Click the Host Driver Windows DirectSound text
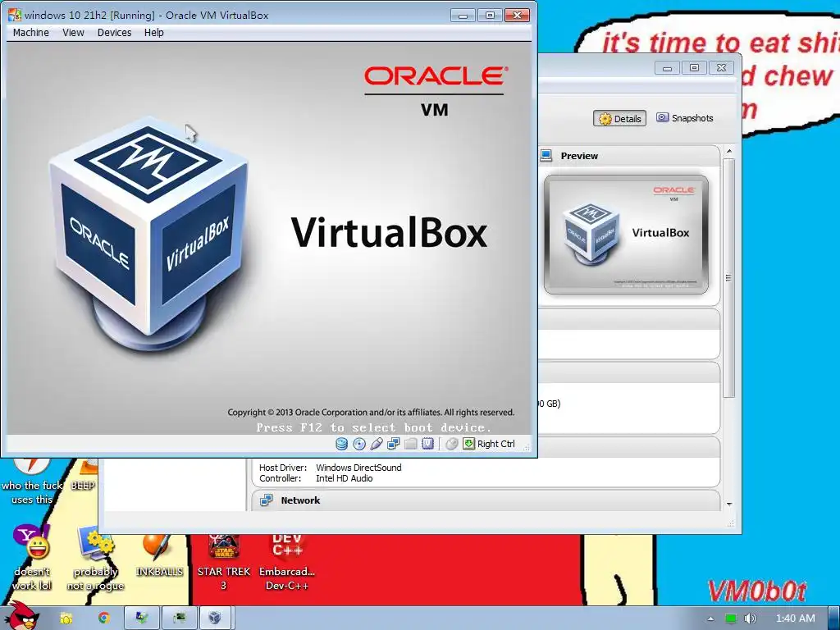Screen dimensions: 840x630 coord(330,468)
